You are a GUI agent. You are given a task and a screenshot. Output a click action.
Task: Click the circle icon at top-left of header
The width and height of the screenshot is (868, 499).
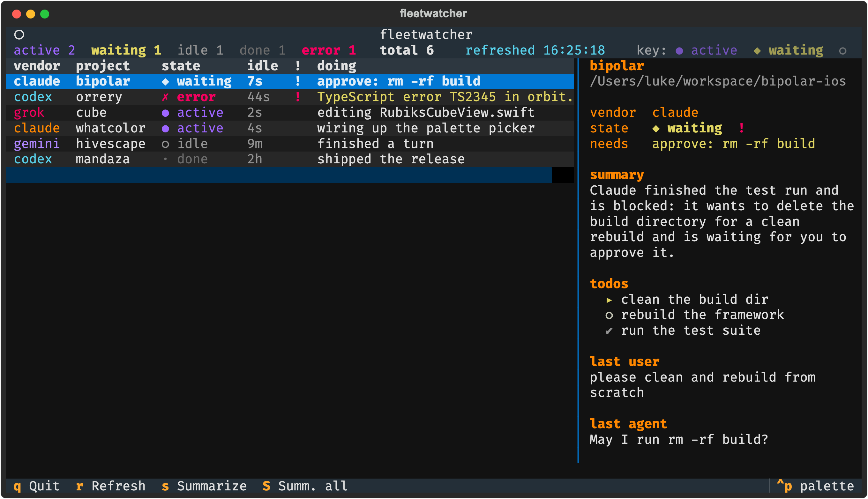tap(19, 34)
